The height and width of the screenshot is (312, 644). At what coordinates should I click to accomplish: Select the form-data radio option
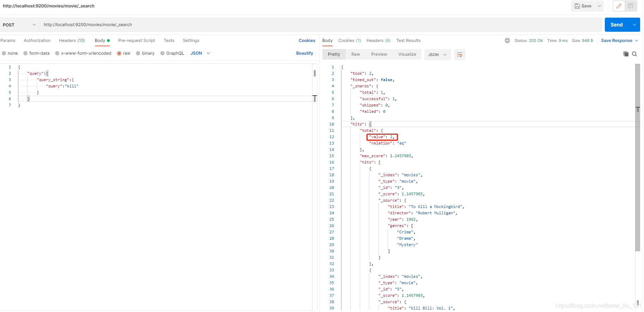tap(25, 53)
